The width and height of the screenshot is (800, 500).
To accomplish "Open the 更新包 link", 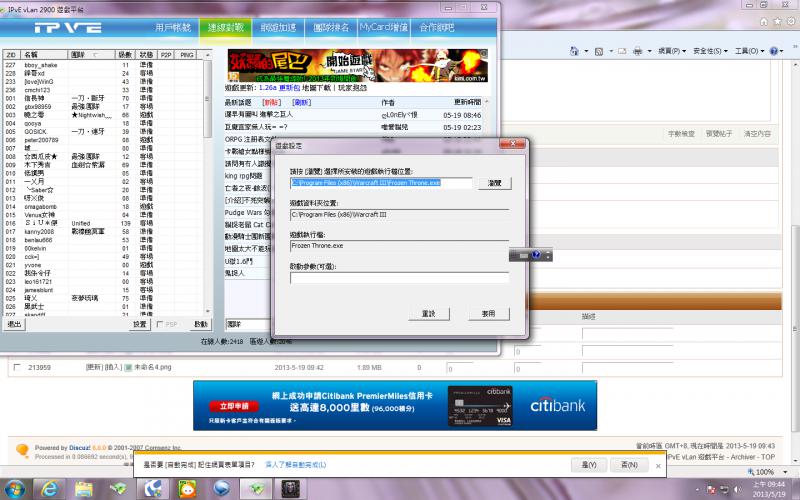I will tap(289, 88).
